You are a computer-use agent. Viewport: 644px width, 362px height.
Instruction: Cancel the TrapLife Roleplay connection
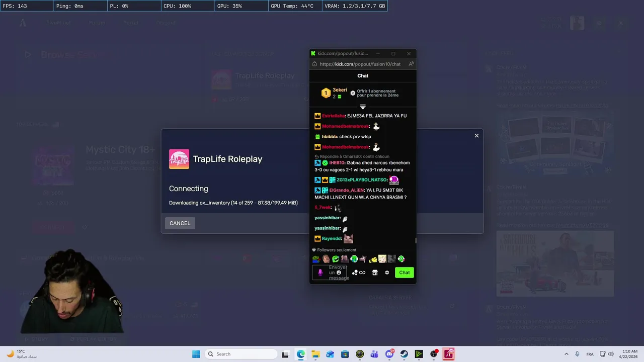pos(180,223)
